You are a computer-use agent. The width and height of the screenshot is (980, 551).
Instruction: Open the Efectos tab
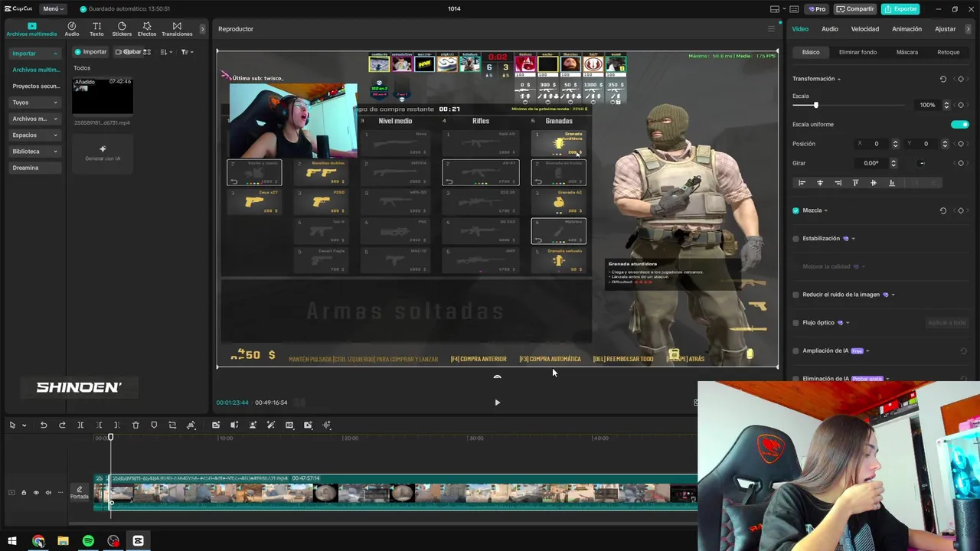pos(147,29)
